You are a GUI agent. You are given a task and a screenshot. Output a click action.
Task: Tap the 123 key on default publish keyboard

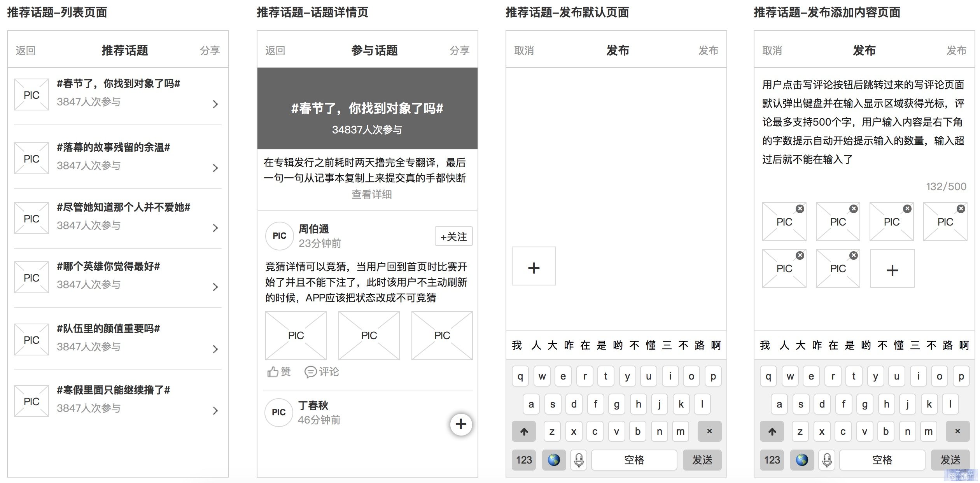[523, 460]
